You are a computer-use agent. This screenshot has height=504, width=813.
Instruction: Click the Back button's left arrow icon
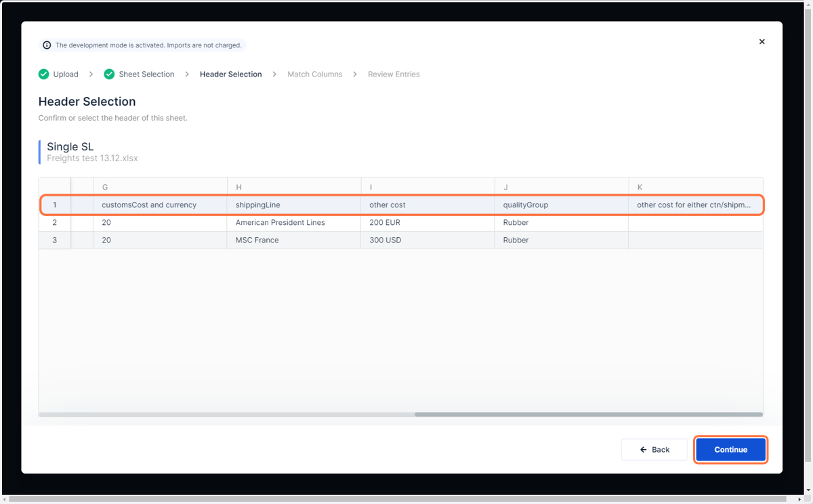[x=643, y=450]
